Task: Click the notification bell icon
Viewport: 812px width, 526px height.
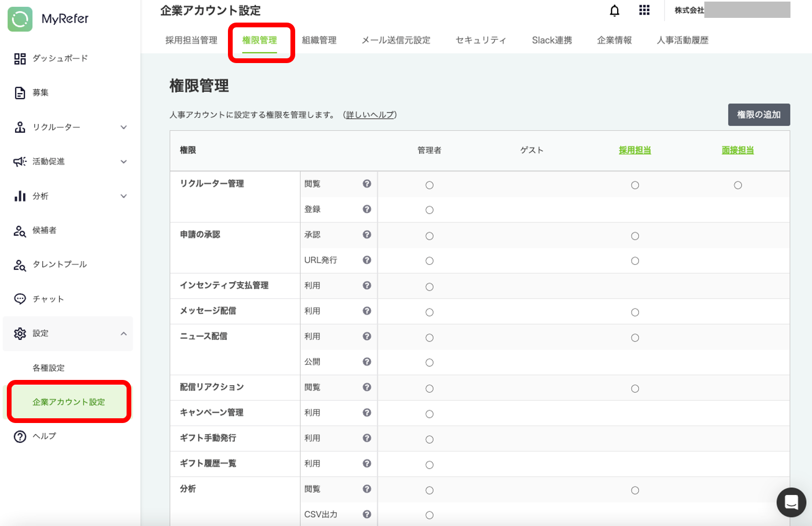Action: pos(615,11)
